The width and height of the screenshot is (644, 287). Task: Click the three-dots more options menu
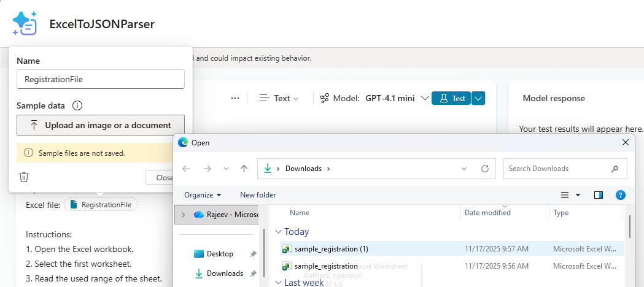[x=235, y=98]
